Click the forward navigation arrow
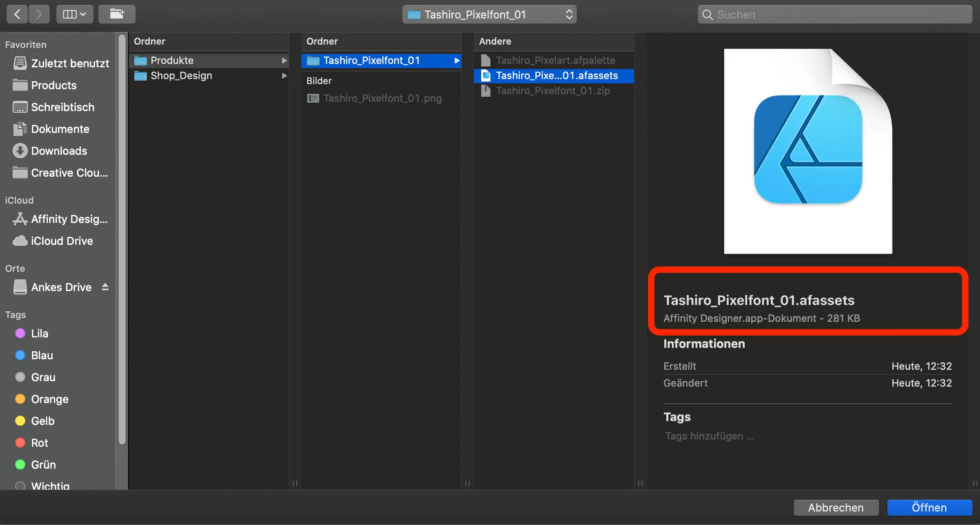Screen dimensions: 980x525 pyautogui.click(x=39, y=14)
